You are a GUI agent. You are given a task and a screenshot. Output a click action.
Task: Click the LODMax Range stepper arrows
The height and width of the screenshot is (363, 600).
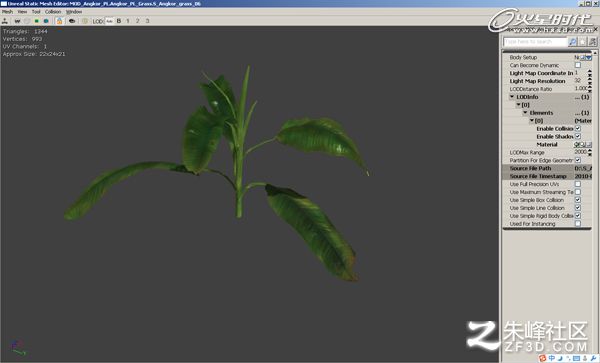click(590, 153)
